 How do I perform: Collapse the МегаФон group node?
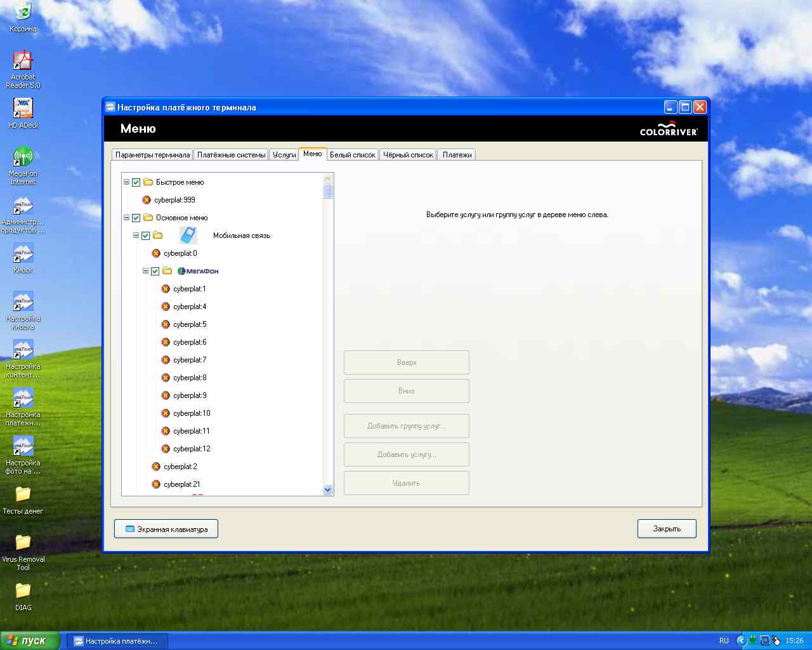(x=145, y=271)
